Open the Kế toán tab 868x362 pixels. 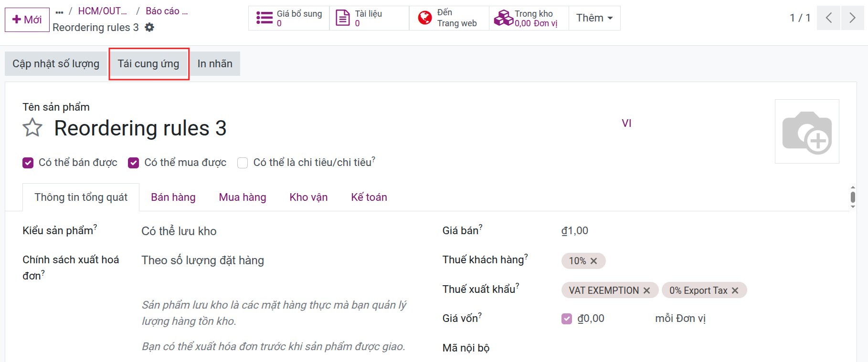[369, 197]
